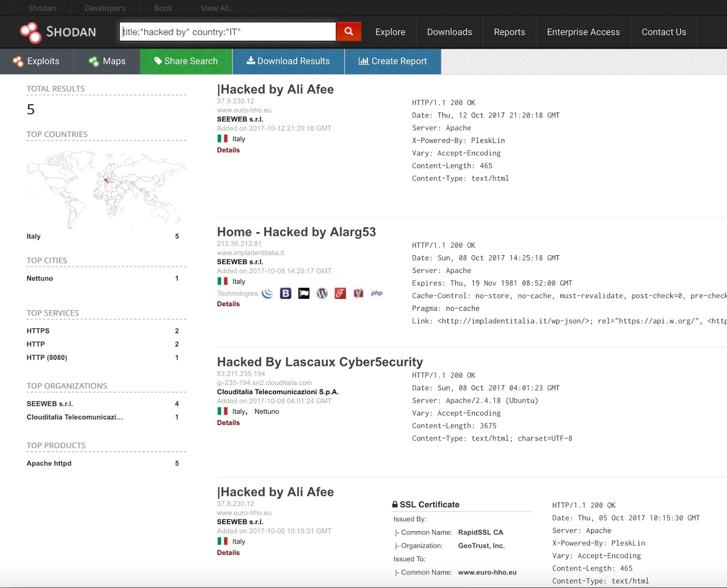Screen dimensions: 727x588
Task: Open Details for the 2017-10-05 Ali Afee result
Action: pos(228,553)
